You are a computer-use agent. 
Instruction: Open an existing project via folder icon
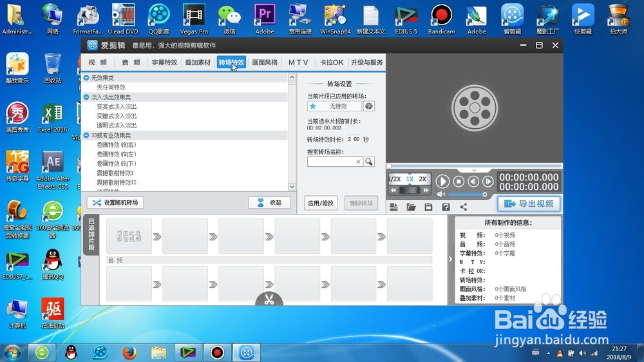tap(411, 207)
